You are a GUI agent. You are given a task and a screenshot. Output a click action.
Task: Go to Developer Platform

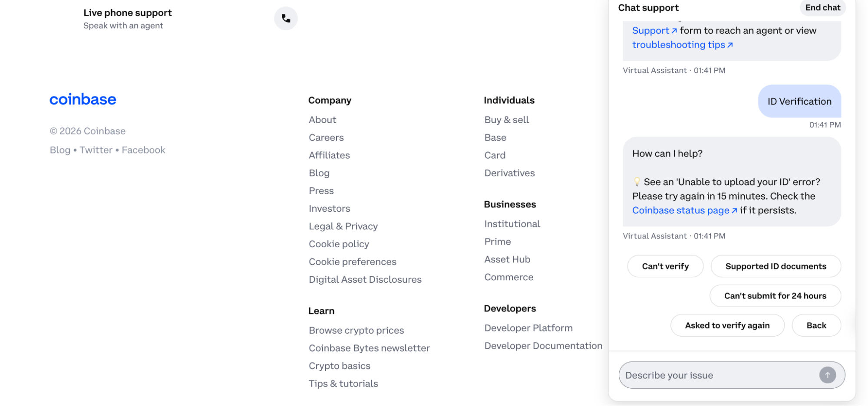[528, 327]
